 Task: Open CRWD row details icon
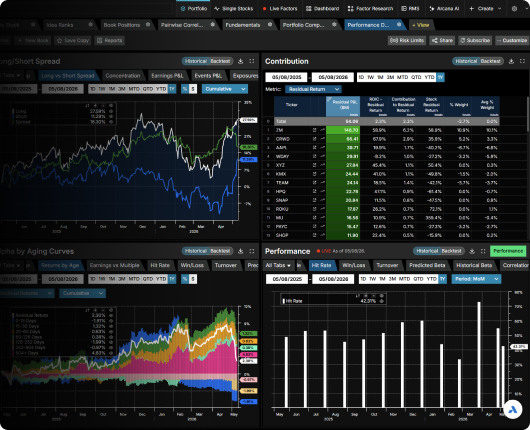pyautogui.click(x=314, y=139)
